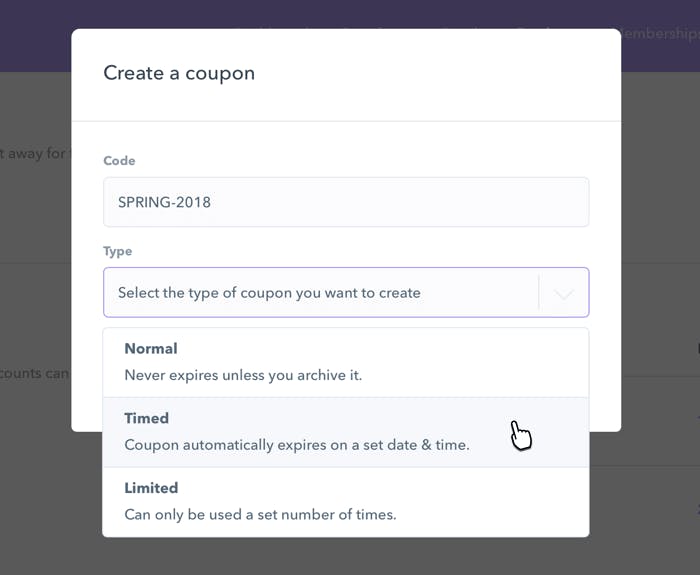Select 'Never expires unless you archive it' description
This screenshot has width=700, height=575.
pos(243,375)
